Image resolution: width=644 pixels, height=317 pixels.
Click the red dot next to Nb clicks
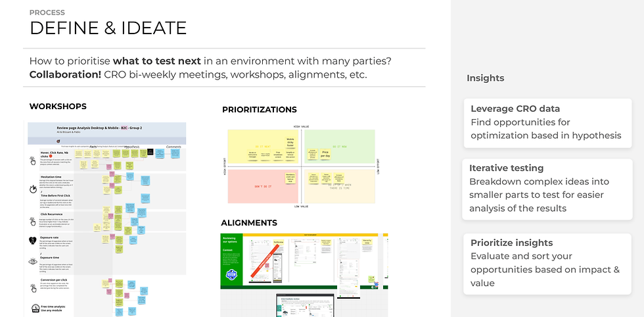pos(51,157)
